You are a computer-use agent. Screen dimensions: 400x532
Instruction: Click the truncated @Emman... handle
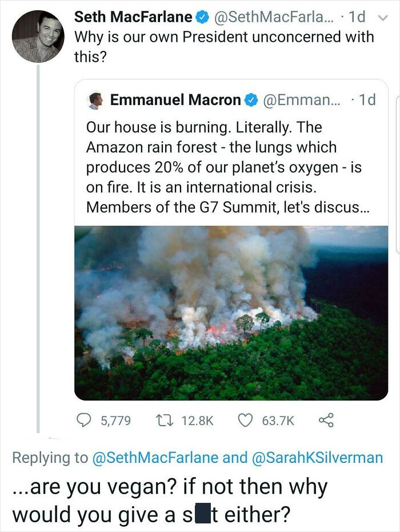point(301,100)
